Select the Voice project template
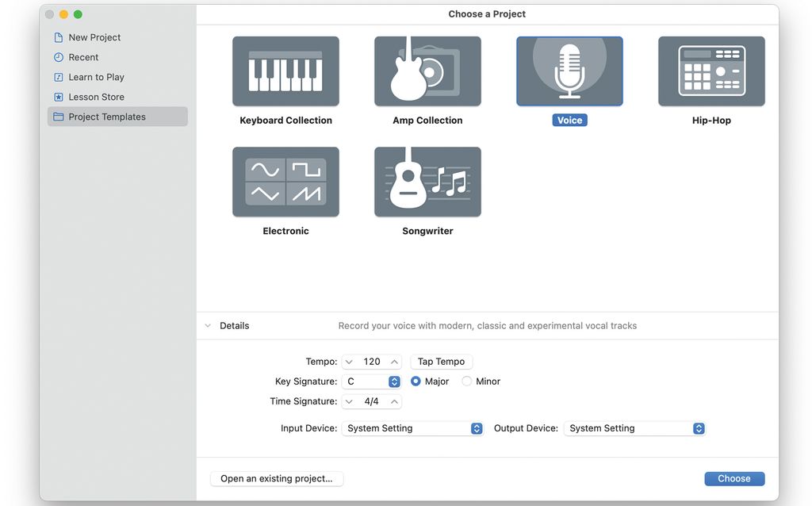 point(569,70)
